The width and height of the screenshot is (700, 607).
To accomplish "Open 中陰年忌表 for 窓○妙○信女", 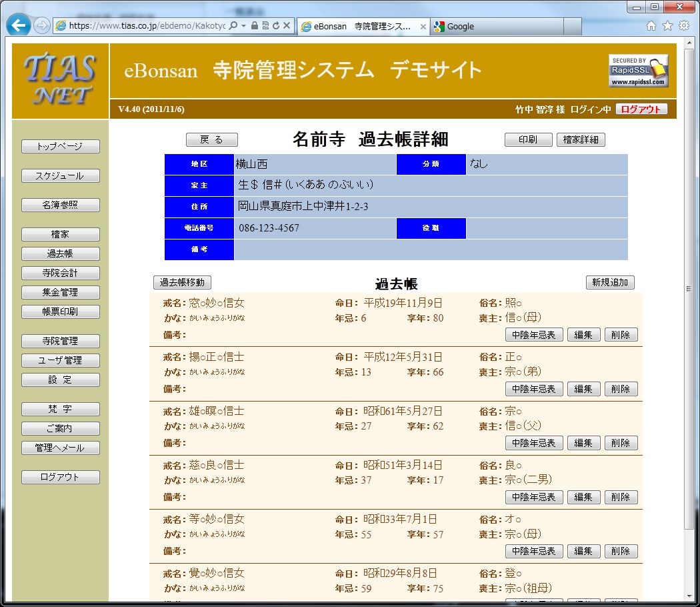I will [x=534, y=335].
